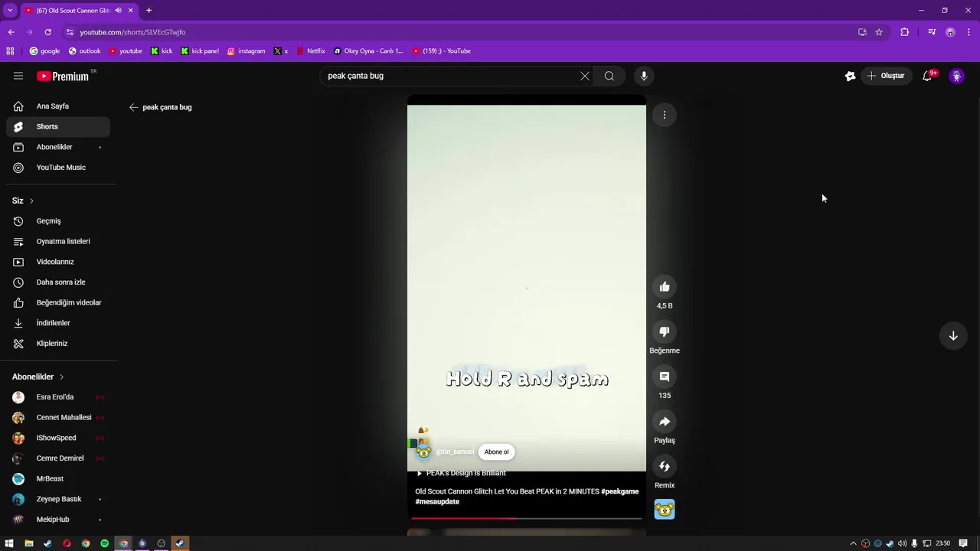Viewport: 980px width, 551px height.
Task: Open @tin_sensei channel link
Action: click(455, 452)
